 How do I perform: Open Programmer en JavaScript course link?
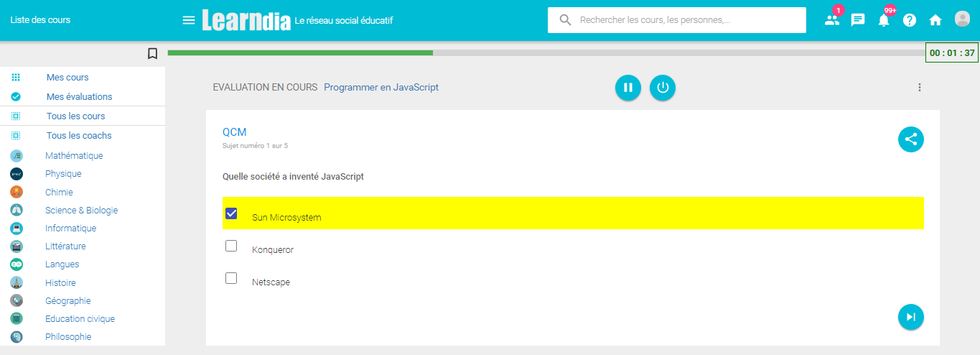(381, 88)
